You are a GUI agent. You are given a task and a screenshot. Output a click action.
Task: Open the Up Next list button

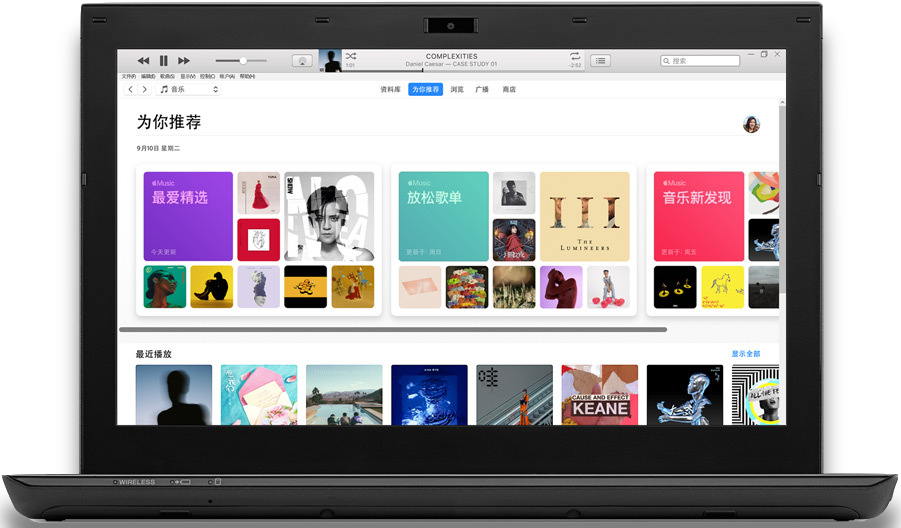[600, 60]
